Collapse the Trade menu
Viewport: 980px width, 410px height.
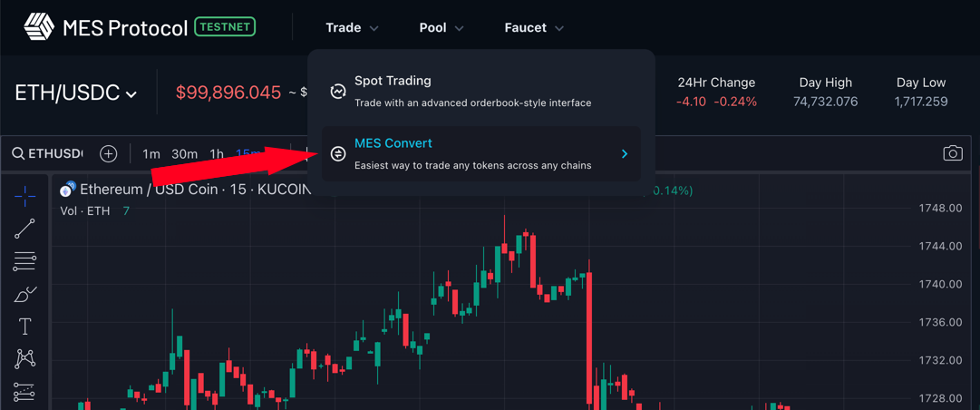pyautogui.click(x=353, y=27)
